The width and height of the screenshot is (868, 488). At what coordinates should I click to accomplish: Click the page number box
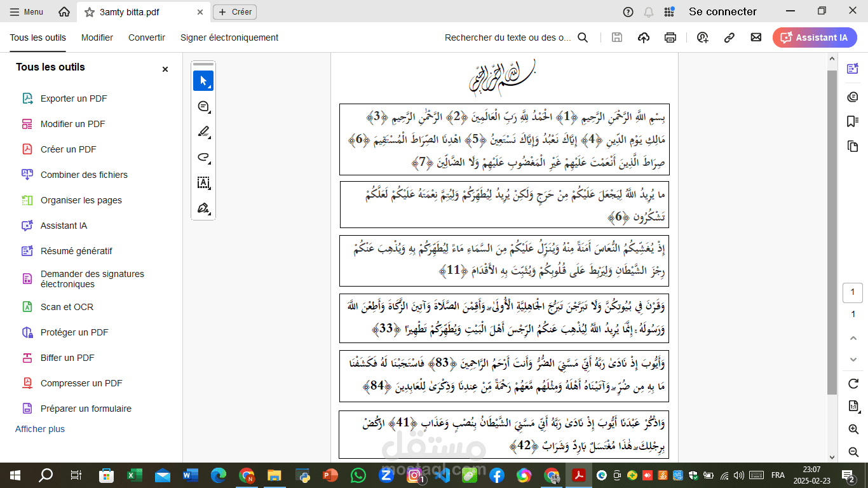[x=853, y=293]
